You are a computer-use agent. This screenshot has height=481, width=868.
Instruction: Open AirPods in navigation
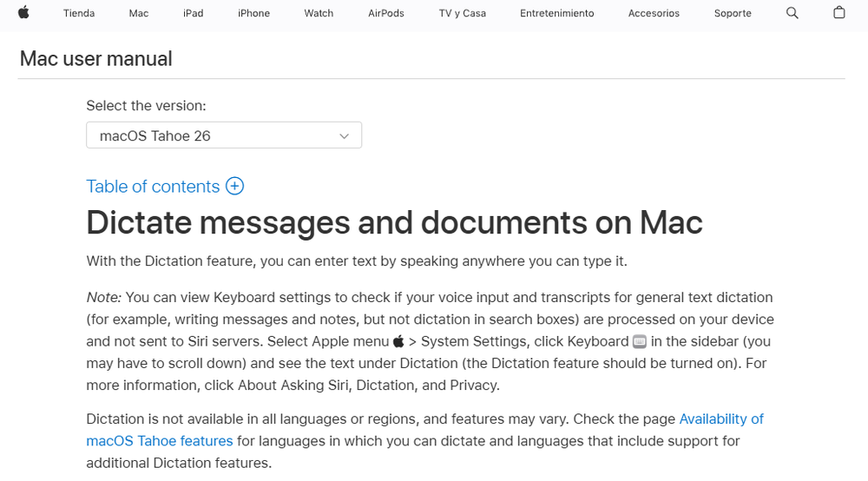coord(386,13)
